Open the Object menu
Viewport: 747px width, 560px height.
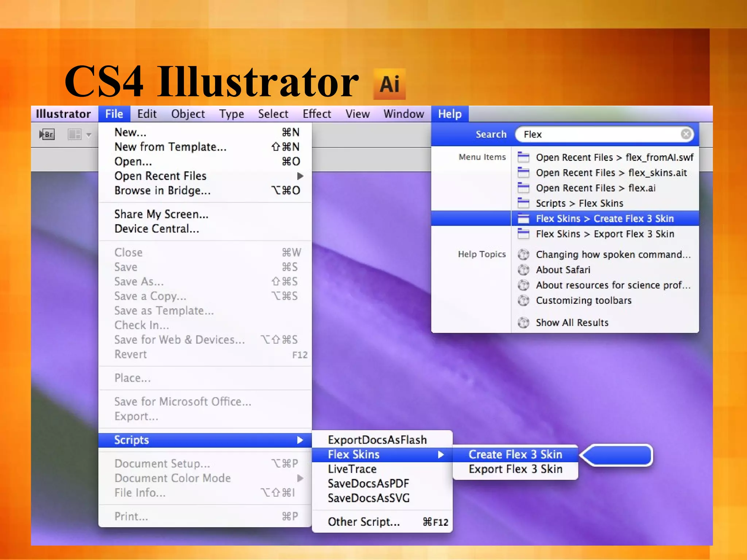(188, 114)
